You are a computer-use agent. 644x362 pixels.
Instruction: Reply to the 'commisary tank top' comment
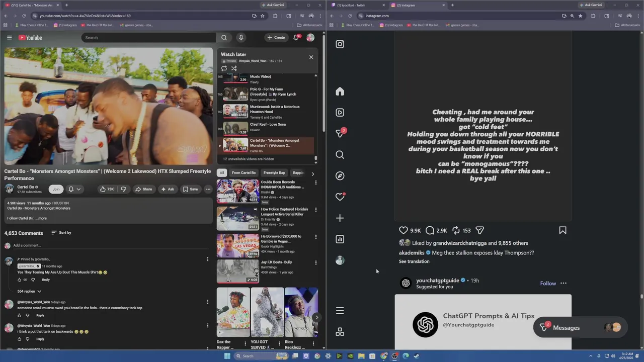(40, 315)
